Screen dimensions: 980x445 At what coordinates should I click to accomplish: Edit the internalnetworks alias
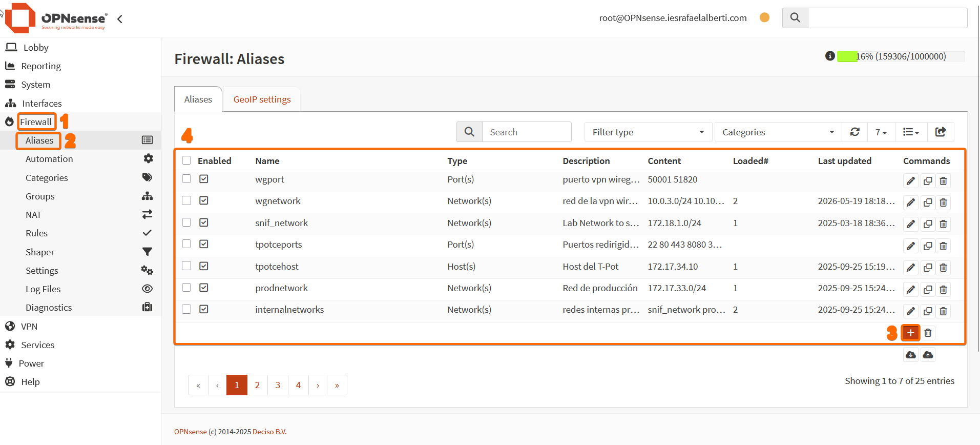pos(910,311)
